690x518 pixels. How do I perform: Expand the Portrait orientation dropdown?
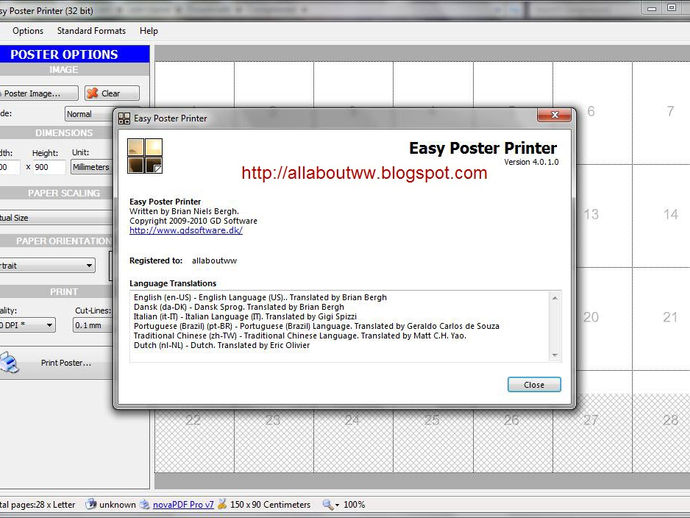tap(89, 265)
